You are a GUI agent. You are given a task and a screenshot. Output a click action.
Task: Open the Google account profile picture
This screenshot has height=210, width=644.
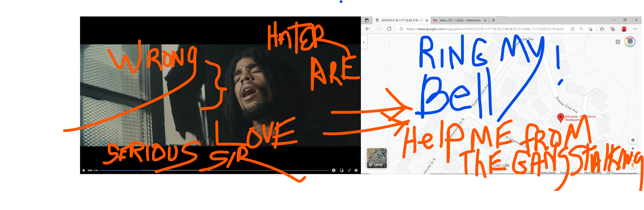pyautogui.click(x=630, y=42)
